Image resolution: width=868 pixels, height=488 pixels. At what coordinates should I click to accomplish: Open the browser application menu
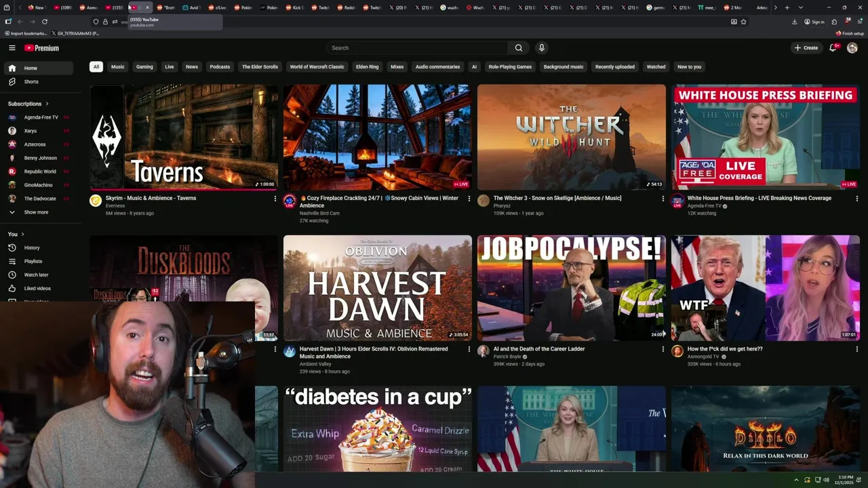(859, 22)
